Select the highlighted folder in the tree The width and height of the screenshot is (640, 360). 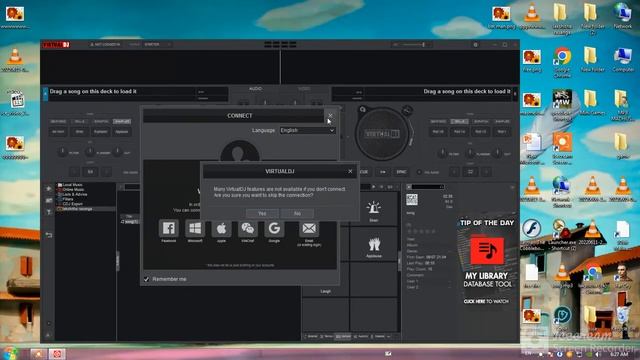(x=85, y=209)
